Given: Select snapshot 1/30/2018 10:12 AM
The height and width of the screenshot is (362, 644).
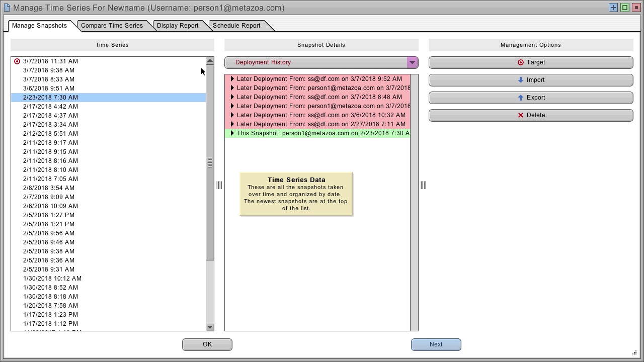Looking at the screenshot, I should pos(108,279).
